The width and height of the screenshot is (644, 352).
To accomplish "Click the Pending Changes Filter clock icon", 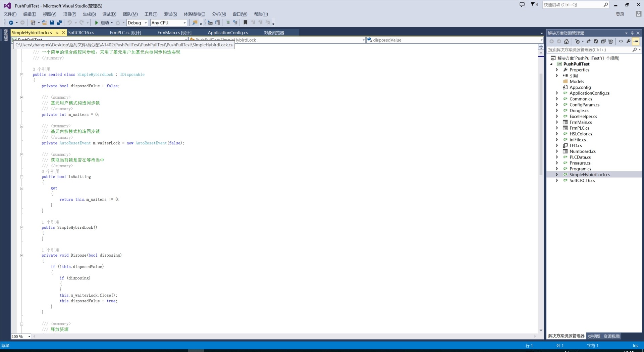I will pyautogui.click(x=577, y=41).
